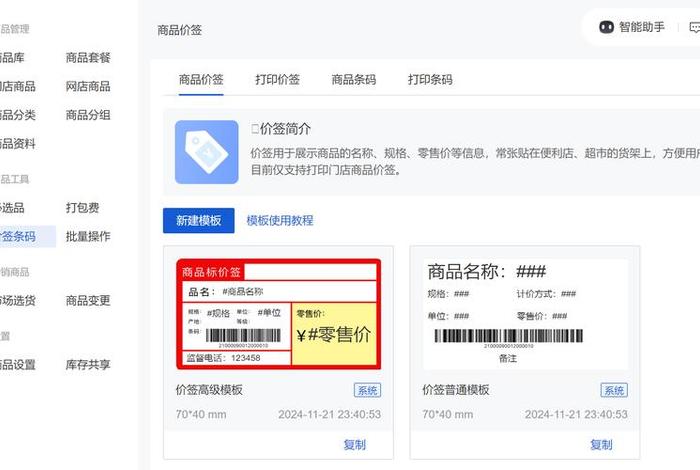This screenshot has width=700, height=470.
Task: Open 批量操作 in the sidebar
Action: tap(88, 236)
